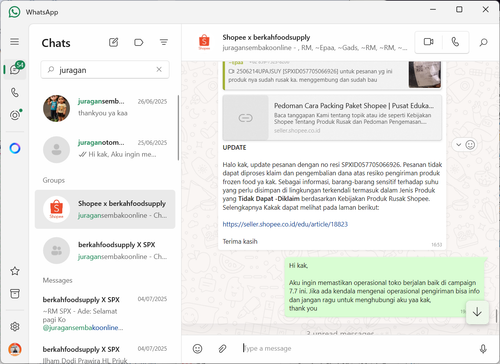Image resolution: width=500 pixels, height=364 pixels.
Task: Open the profile avatar in sidebar
Action: pyautogui.click(x=15, y=349)
